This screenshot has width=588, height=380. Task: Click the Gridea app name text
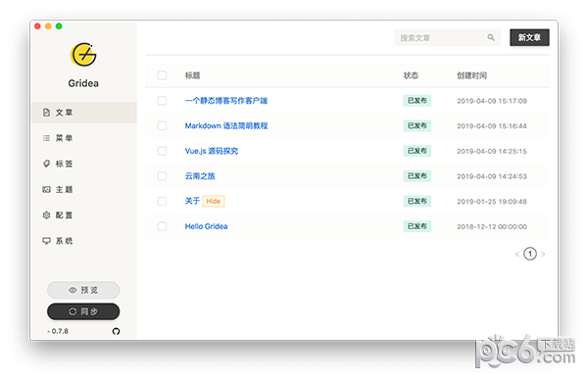tap(83, 83)
